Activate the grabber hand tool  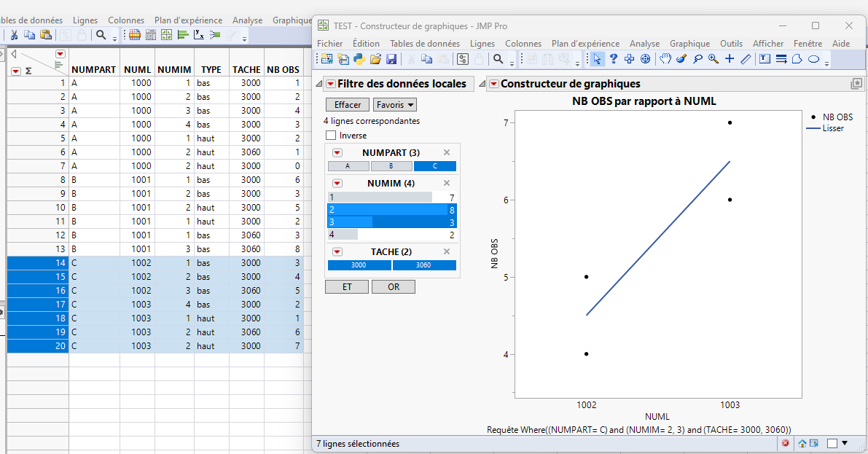[665, 58]
